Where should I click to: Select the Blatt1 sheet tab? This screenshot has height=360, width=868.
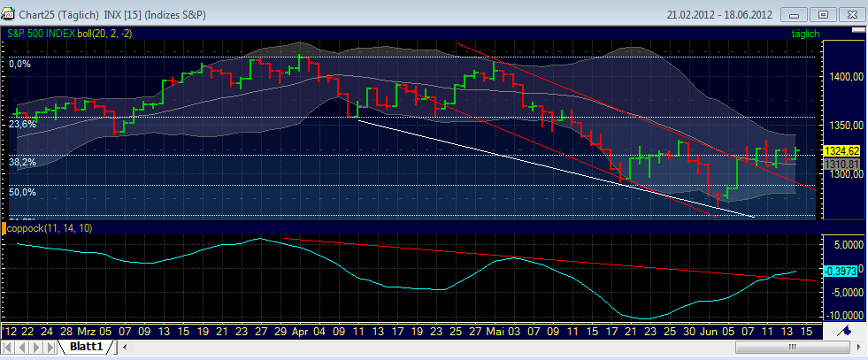pyautogui.click(x=87, y=348)
